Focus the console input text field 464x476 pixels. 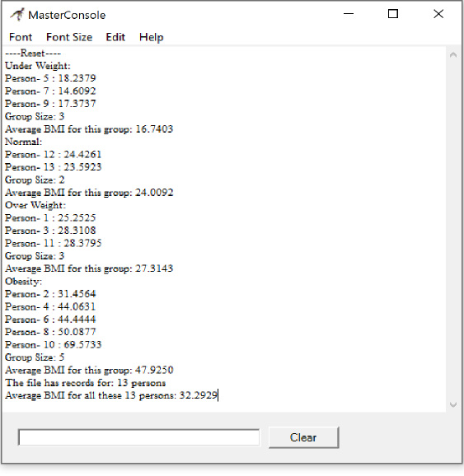(138, 437)
